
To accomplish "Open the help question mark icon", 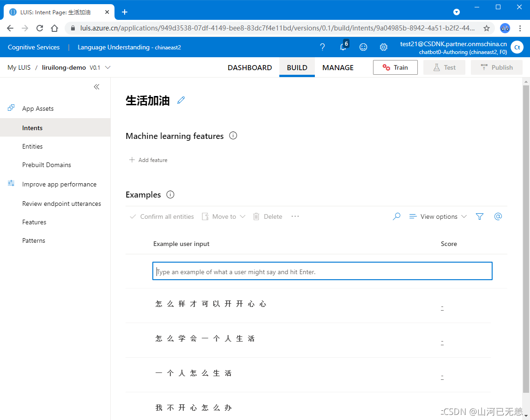I will [322, 47].
